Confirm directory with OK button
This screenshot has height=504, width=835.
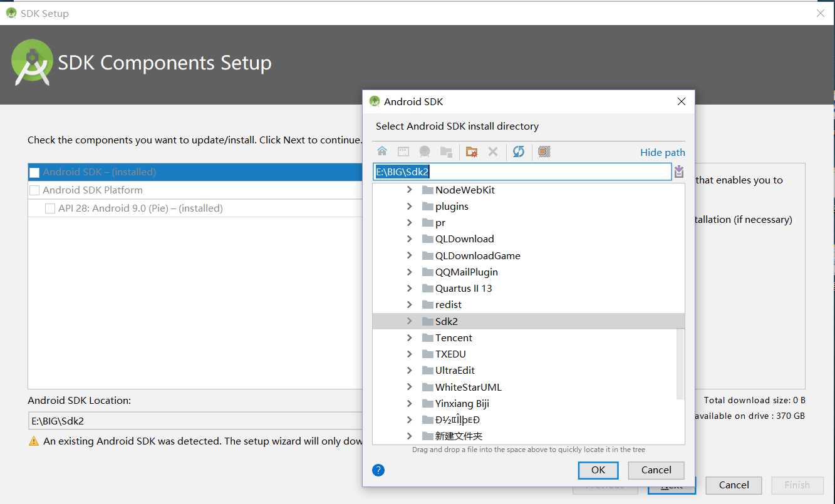tap(598, 470)
